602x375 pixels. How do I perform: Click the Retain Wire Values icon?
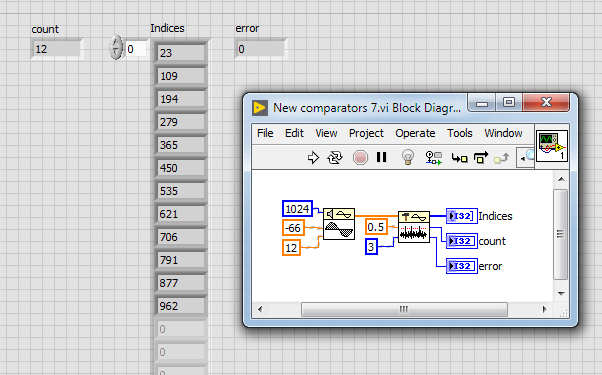coord(434,157)
